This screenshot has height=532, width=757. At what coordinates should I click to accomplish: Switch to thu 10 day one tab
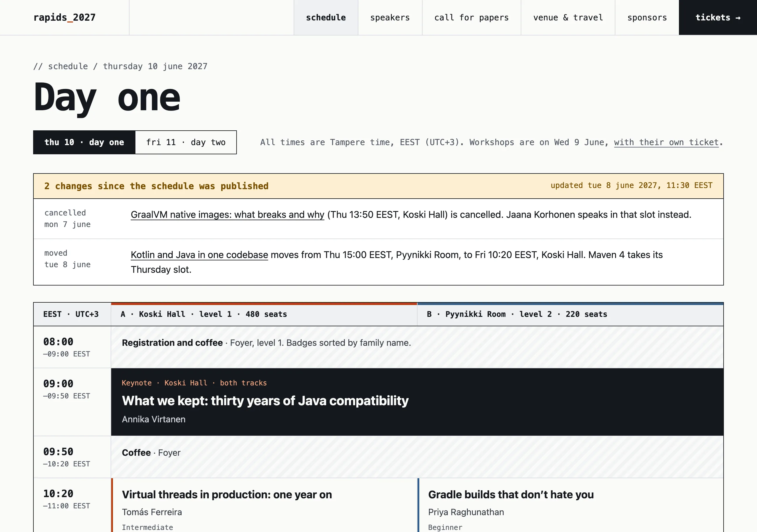(84, 142)
